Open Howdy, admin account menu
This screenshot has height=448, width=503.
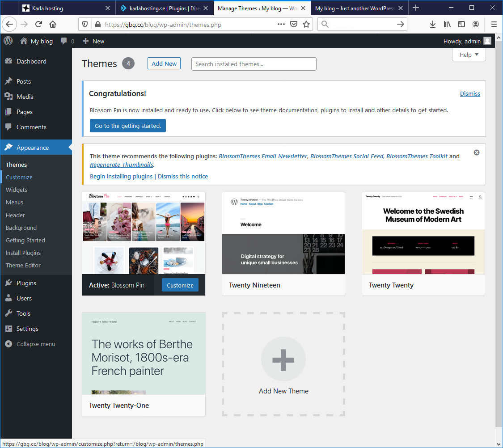(x=467, y=41)
